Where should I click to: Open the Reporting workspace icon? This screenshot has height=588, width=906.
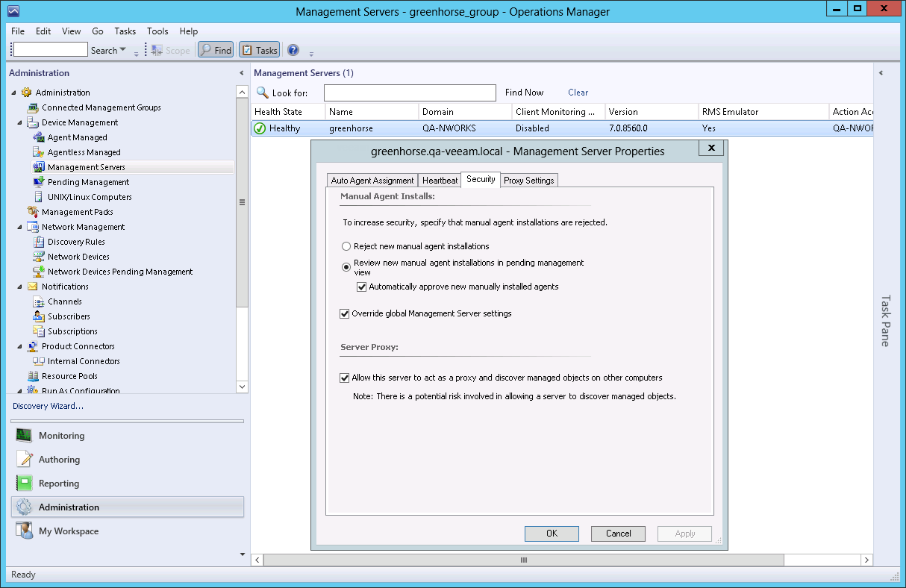(25, 483)
